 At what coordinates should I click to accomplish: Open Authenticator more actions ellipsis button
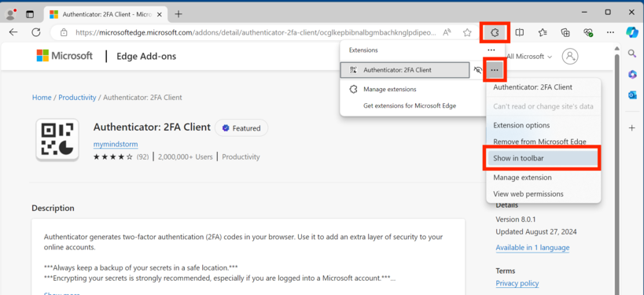pos(495,70)
